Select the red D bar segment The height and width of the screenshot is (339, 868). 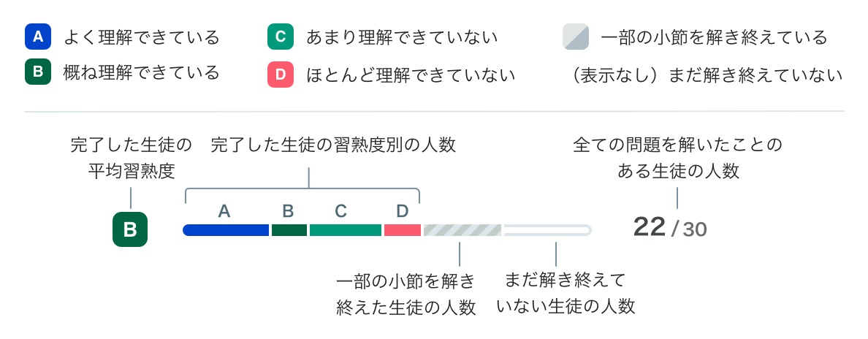(403, 230)
